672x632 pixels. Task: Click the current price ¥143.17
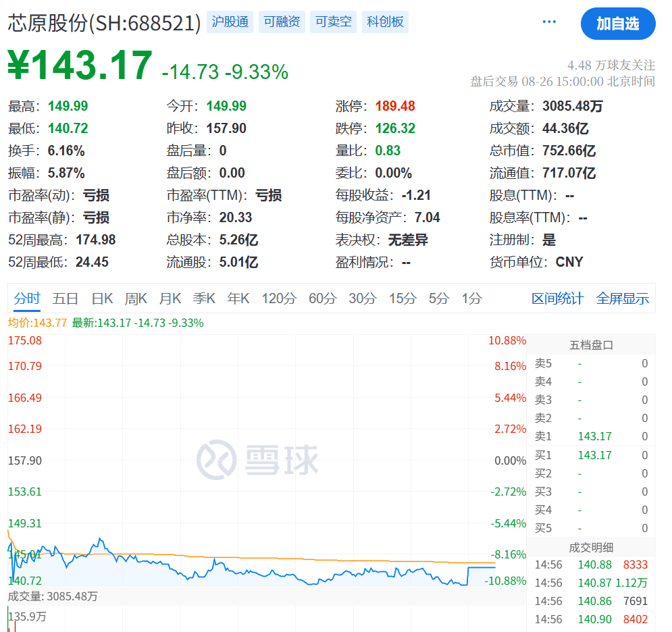point(80,65)
